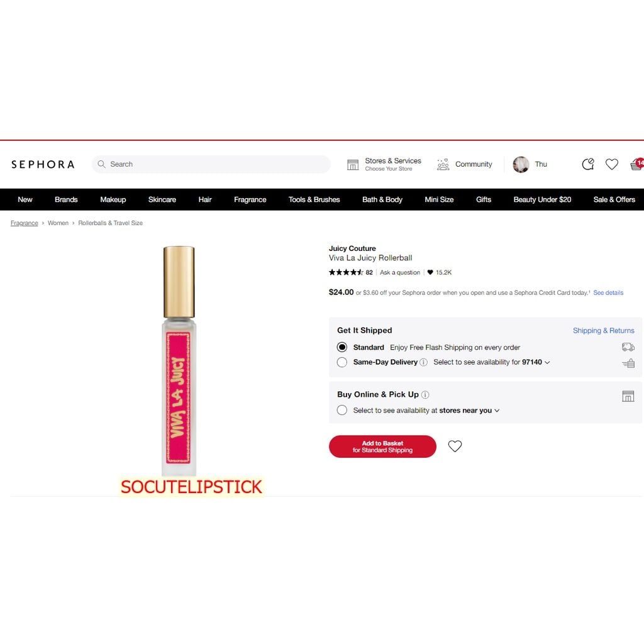644x644 pixels.
Task: Open the See details credit card link
Action: [x=608, y=293]
